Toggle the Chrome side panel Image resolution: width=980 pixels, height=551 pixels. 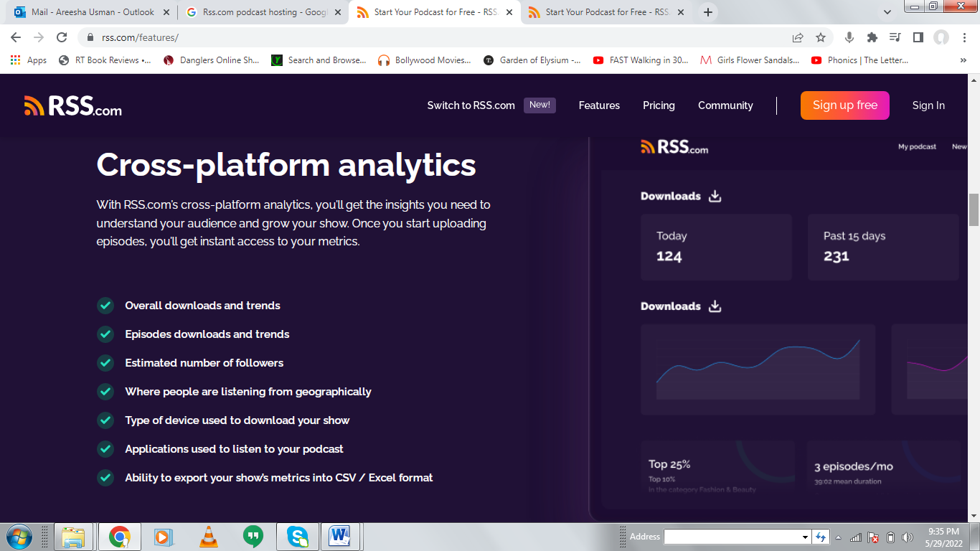pos(918,37)
